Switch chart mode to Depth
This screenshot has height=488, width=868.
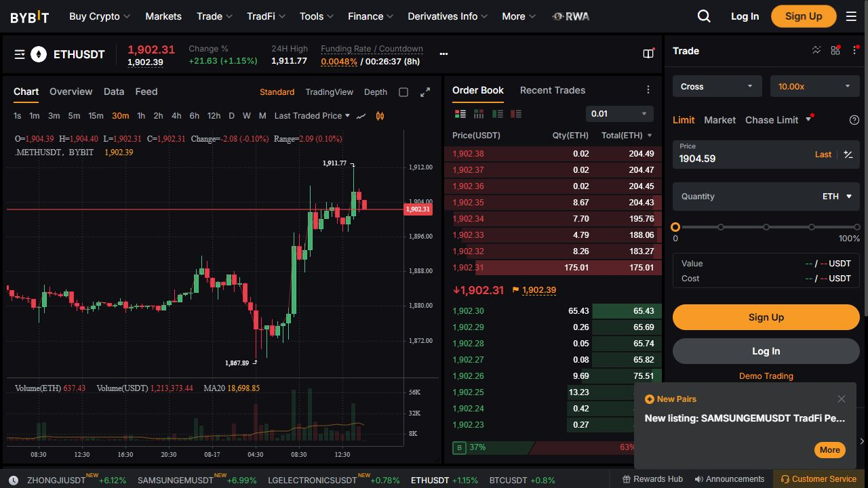[376, 92]
